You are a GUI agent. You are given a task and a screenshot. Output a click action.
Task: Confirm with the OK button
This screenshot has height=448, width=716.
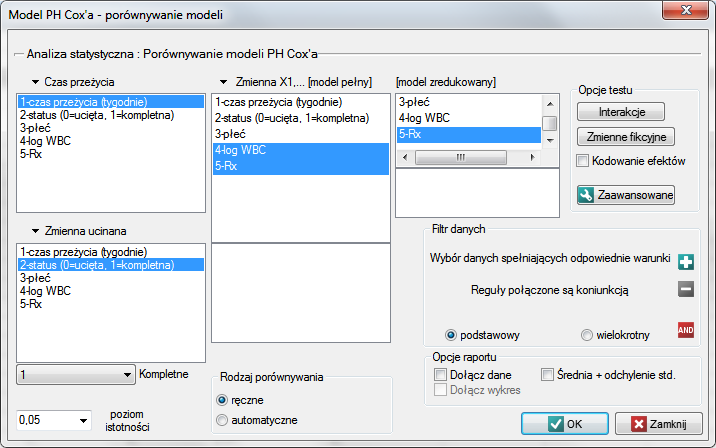[x=565, y=423]
